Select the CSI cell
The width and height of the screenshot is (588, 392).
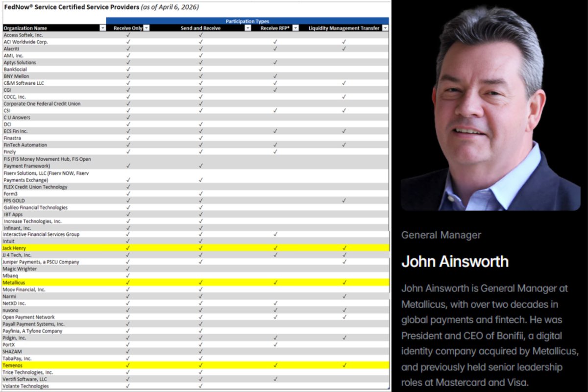(54, 110)
